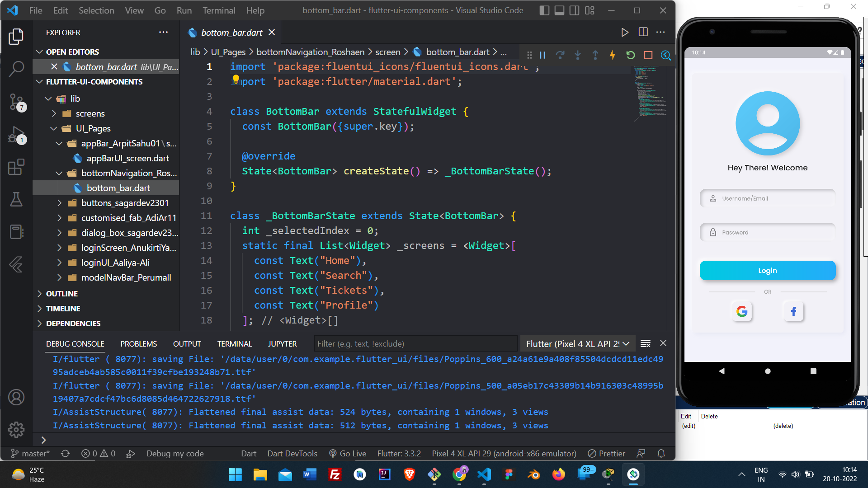Trigger Flutter Hot Reload lightning icon
The height and width of the screenshot is (488, 868).
click(613, 55)
